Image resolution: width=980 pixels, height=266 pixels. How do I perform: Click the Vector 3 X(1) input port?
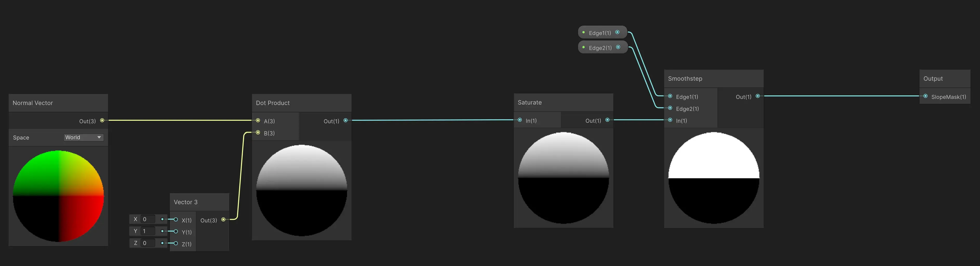pyautogui.click(x=176, y=220)
